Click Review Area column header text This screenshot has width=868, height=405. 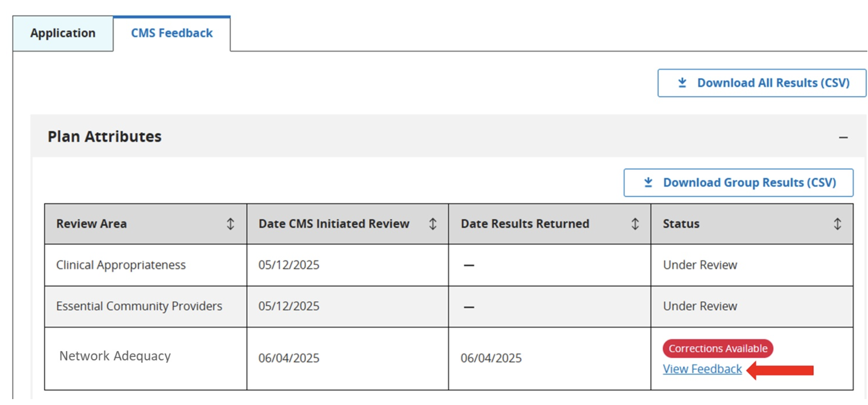[x=91, y=224]
